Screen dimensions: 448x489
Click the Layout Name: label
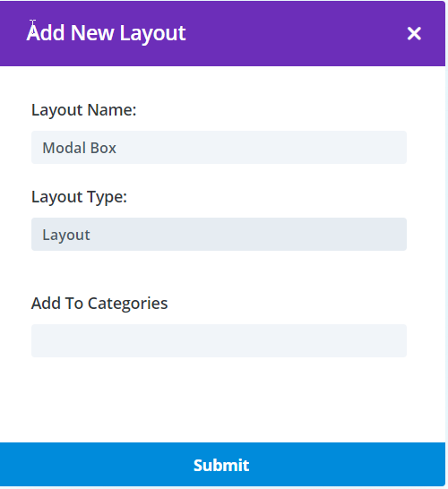[84, 110]
